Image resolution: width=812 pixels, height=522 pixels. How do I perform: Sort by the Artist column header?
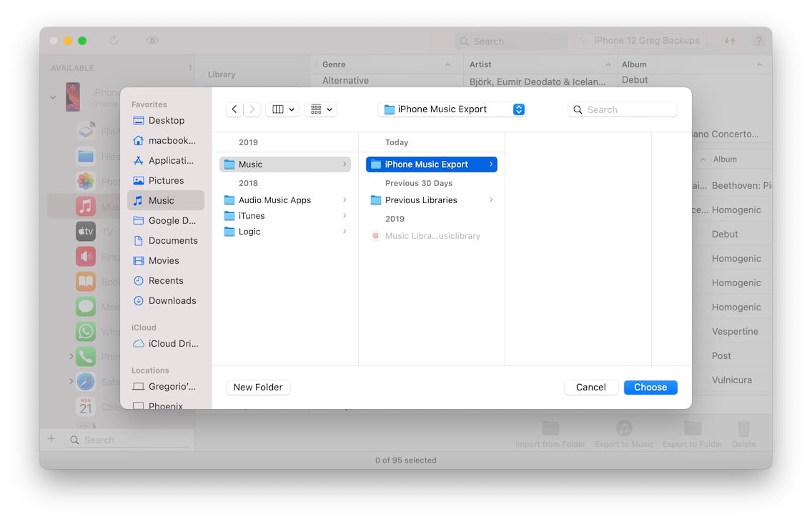click(x=539, y=64)
